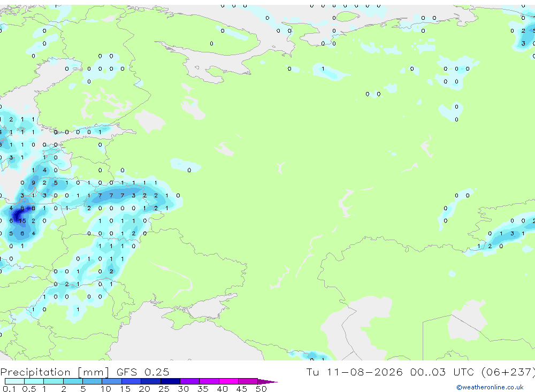Click the legend label "50"
Viewport: 535px width, 392px height.
coord(261,389)
